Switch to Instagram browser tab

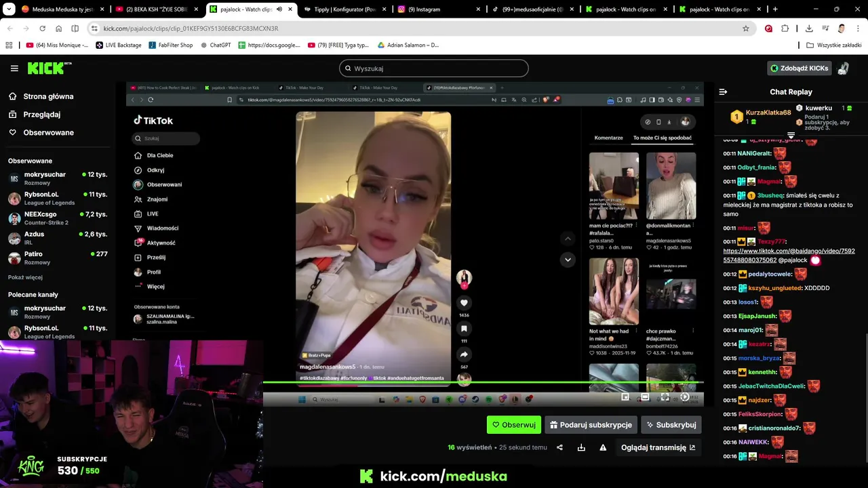pyautogui.click(x=437, y=9)
